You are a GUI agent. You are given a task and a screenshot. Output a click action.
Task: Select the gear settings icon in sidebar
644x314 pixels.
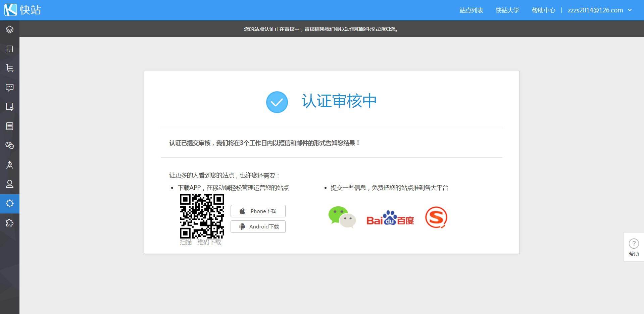10,203
